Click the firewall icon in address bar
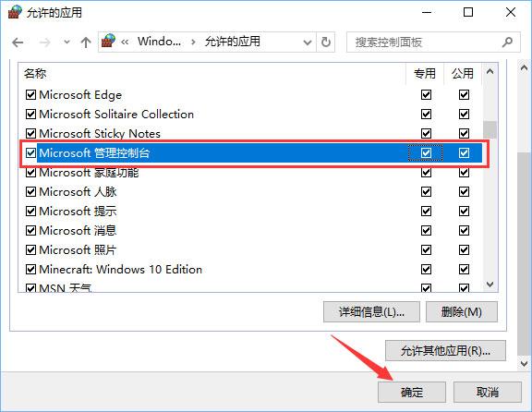 [x=108, y=41]
